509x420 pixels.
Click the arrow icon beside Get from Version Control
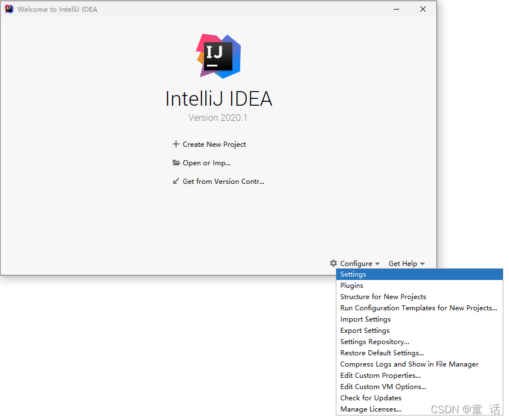tap(176, 181)
